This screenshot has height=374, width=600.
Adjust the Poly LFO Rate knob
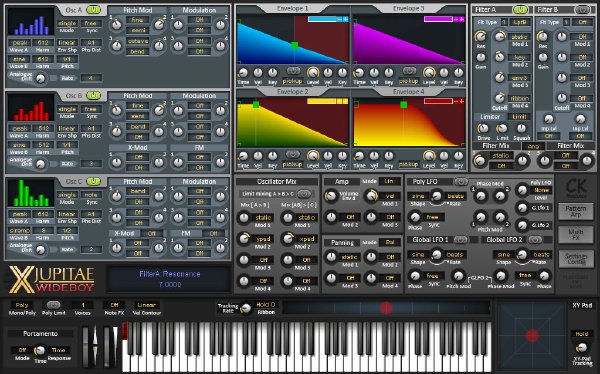click(436, 196)
